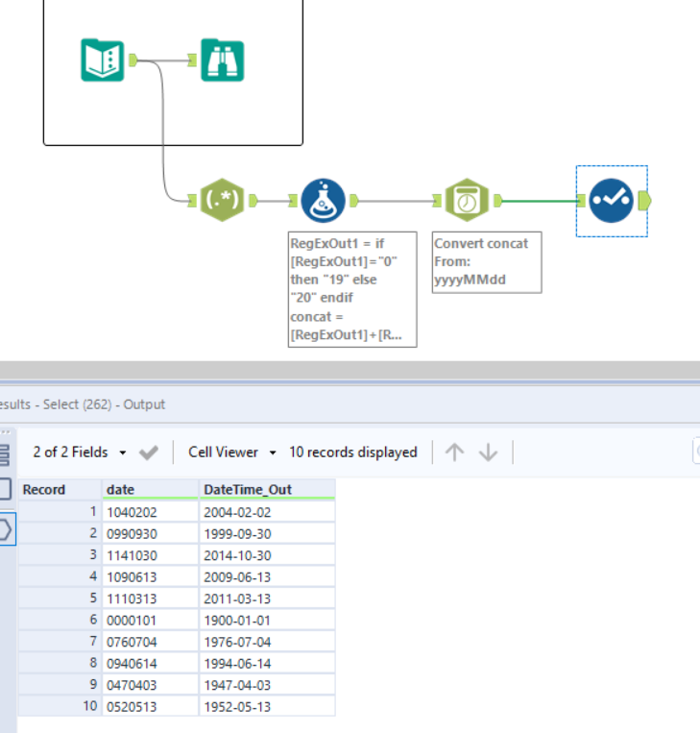Open the 2 of 2 Fields dropdown
The image size is (700, 733).
[x=80, y=452]
